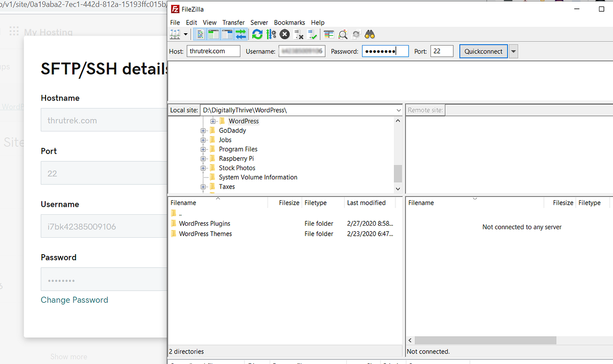Expand the Jobs tree folder

[x=203, y=140]
